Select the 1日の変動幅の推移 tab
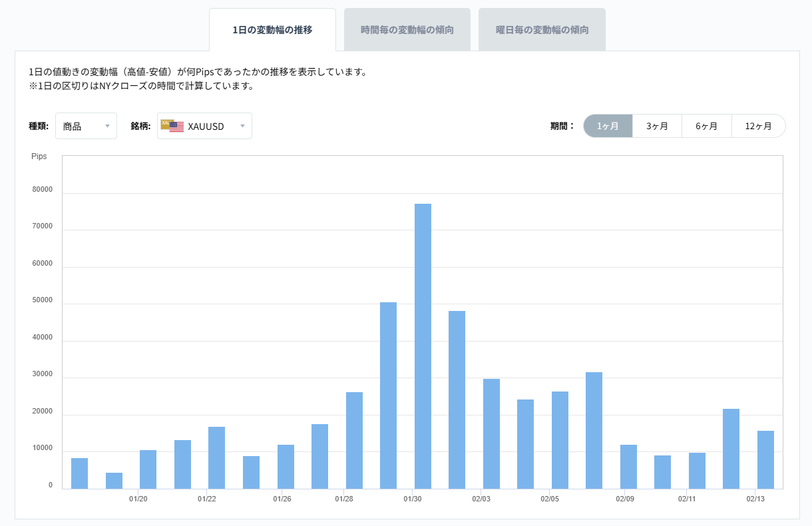812x526 pixels. 272,29
